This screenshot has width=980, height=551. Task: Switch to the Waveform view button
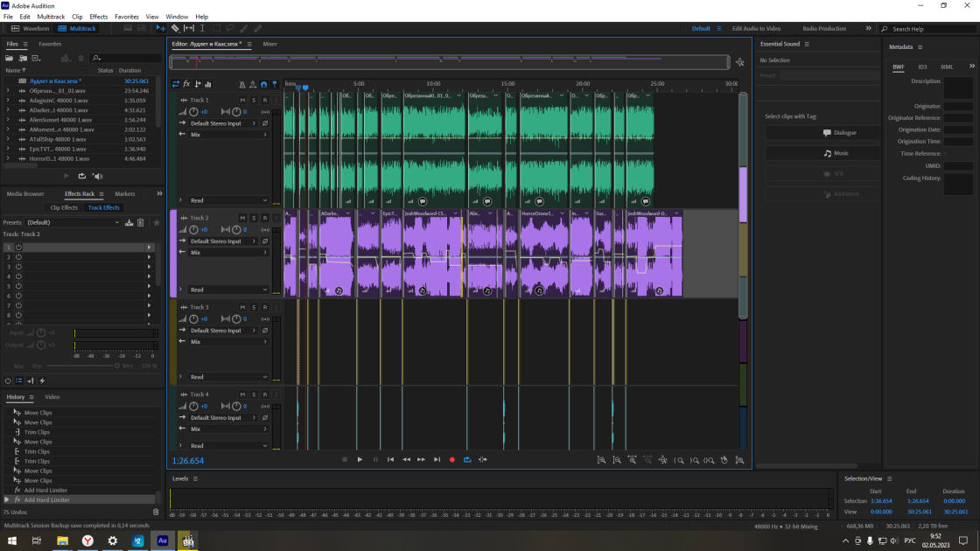click(30, 28)
